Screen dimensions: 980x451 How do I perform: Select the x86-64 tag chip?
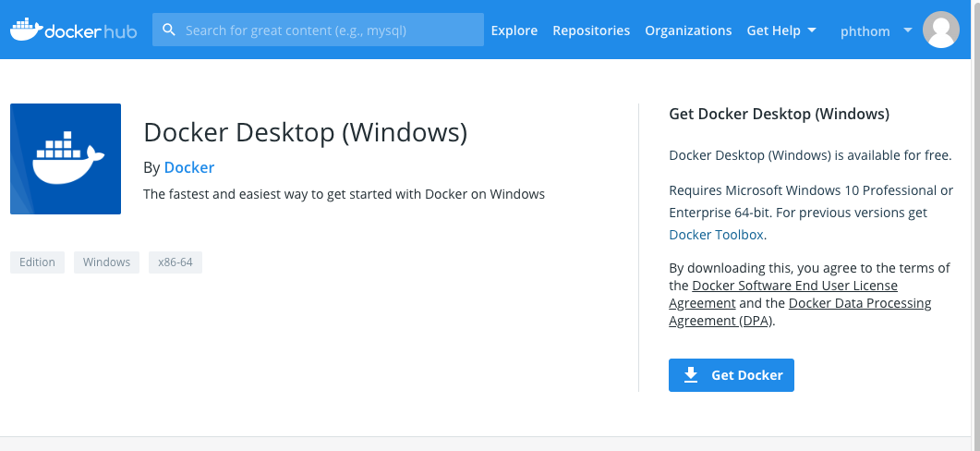(175, 262)
